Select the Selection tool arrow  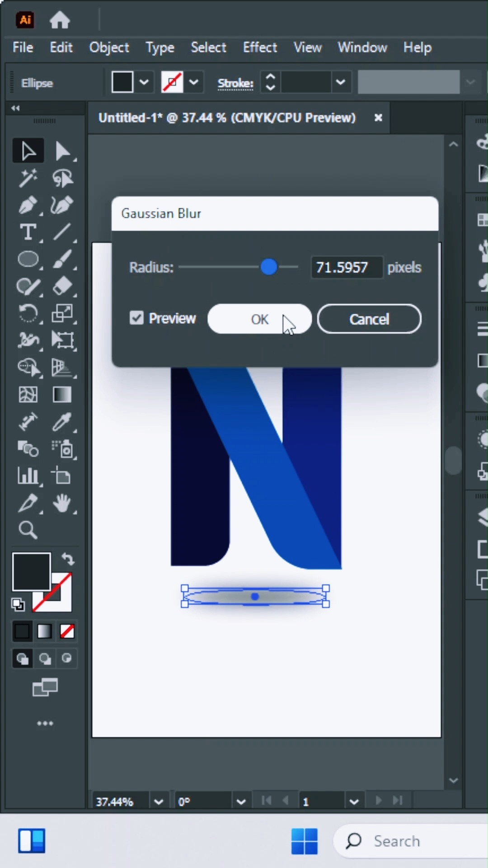[x=28, y=151]
